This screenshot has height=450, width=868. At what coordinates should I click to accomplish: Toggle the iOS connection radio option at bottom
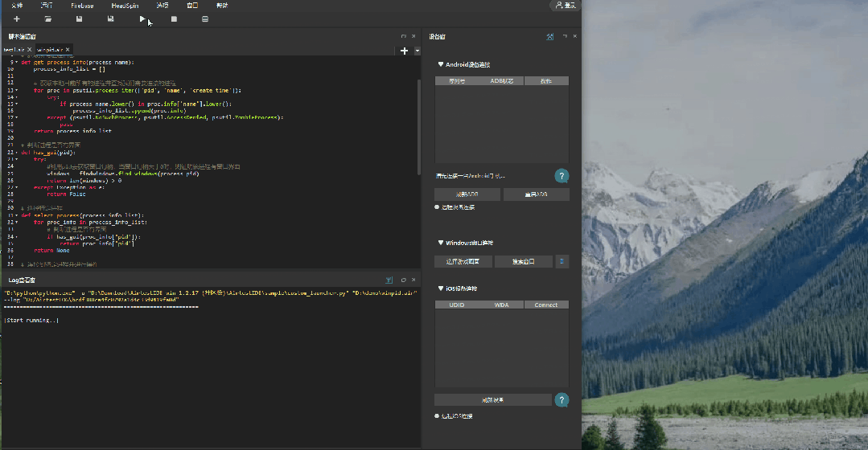click(437, 415)
